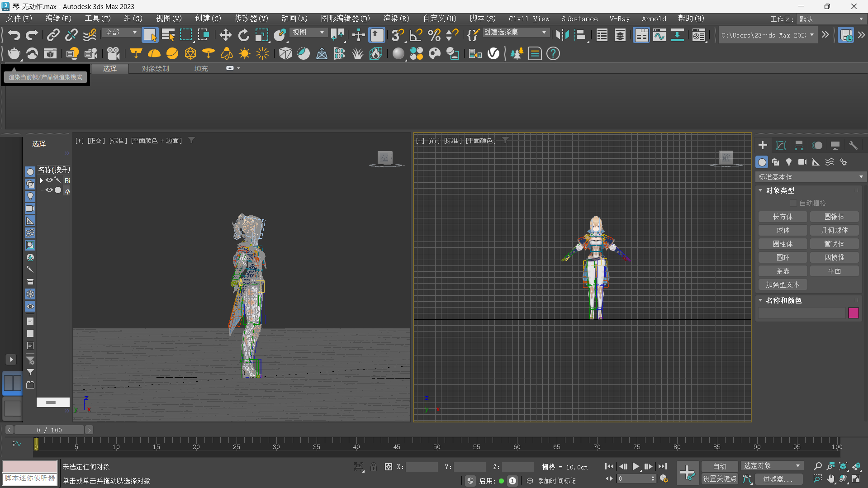Open the Motion panel tab
Image resolution: width=868 pixels, height=488 pixels.
coord(817,145)
